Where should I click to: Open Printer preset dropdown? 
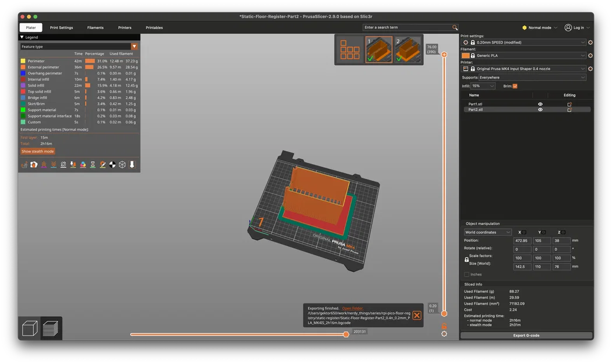[525, 69]
